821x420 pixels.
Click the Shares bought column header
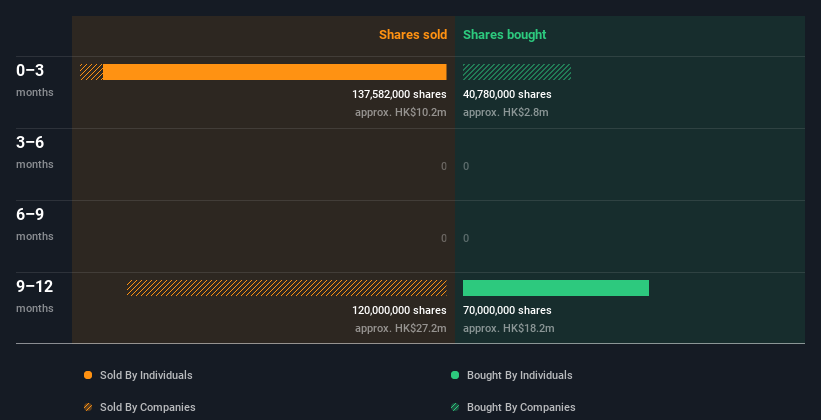pyautogui.click(x=505, y=35)
